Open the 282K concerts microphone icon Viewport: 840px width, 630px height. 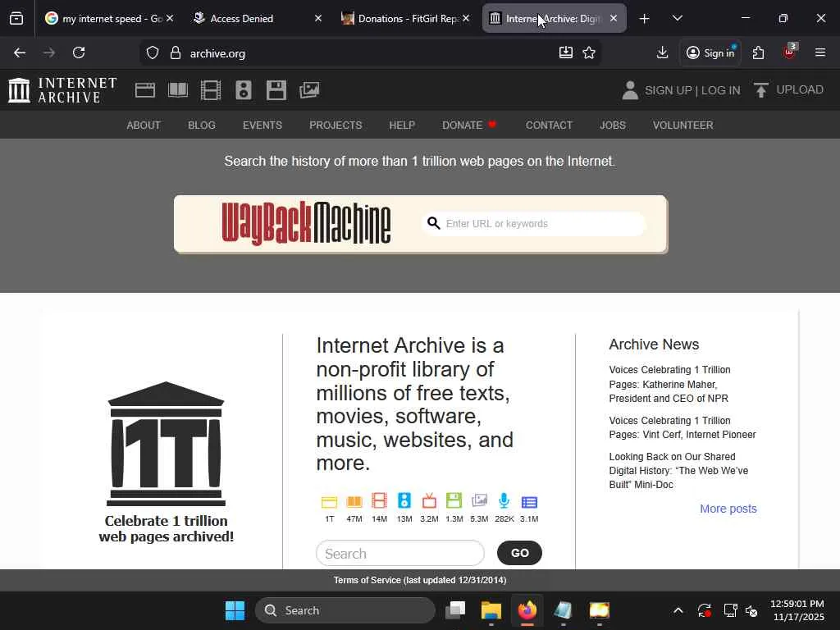pyautogui.click(x=504, y=501)
